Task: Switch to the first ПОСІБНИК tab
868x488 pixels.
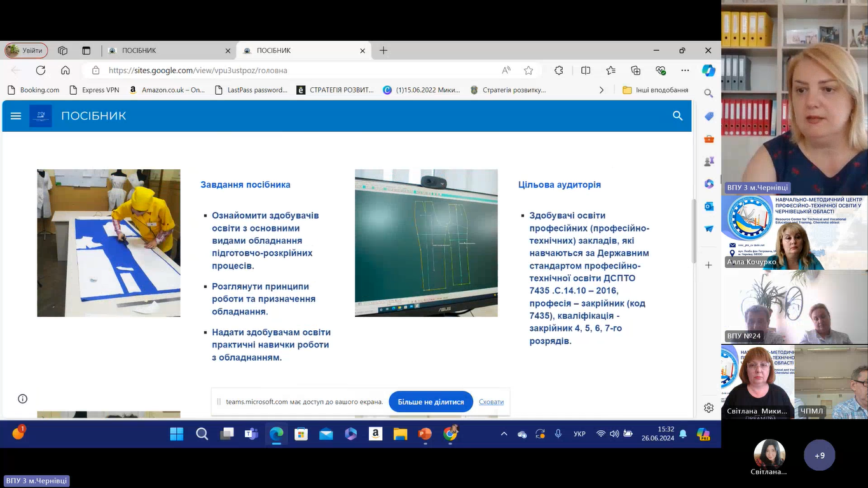Action: coord(169,51)
